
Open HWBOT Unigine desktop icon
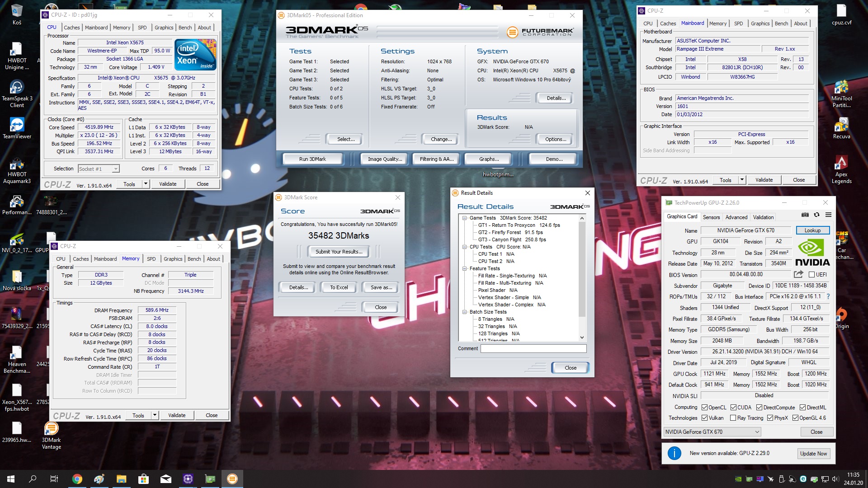17,56
